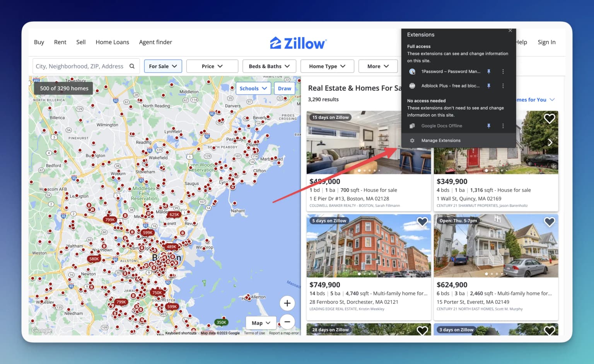Select the Home Loans menu
This screenshot has height=364, width=594.
(112, 42)
